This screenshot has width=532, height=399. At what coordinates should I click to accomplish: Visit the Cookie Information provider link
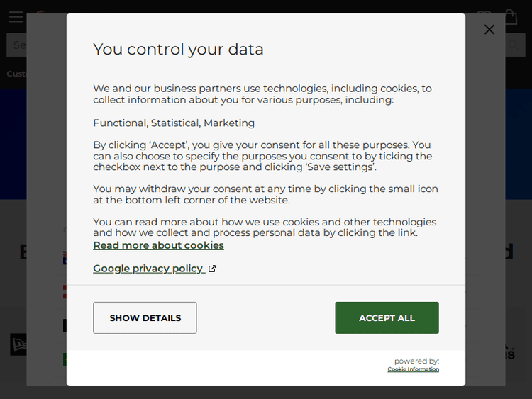tap(413, 369)
